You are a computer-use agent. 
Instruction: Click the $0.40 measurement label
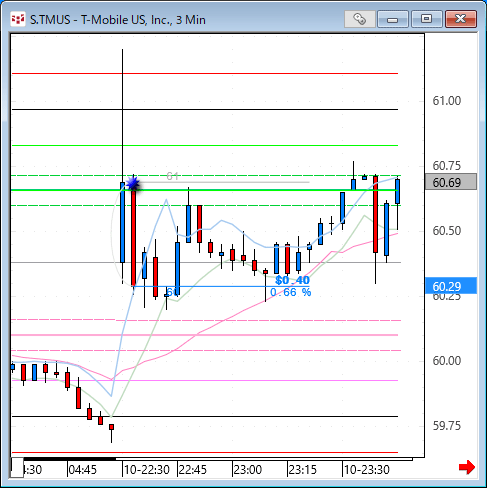(292, 280)
